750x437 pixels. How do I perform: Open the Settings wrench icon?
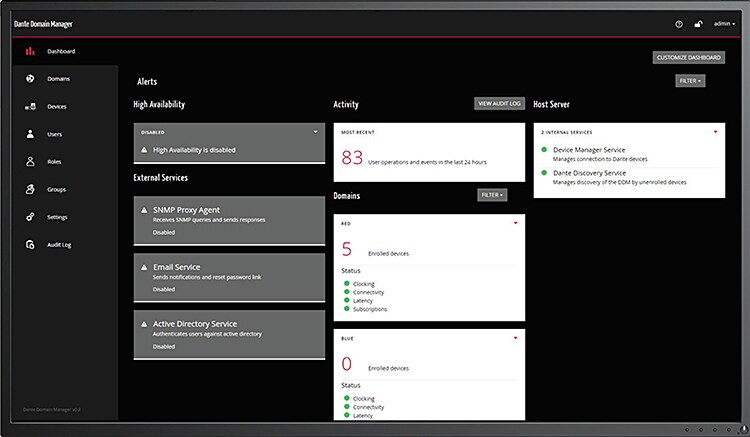[x=30, y=217]
